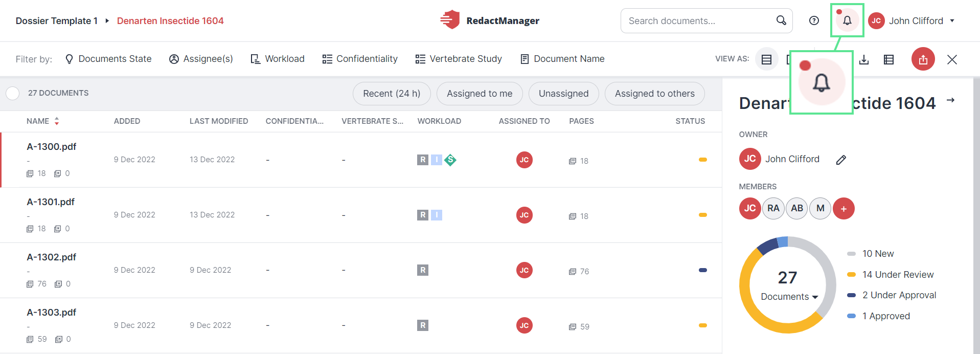The image size is (980, 354).
Task: Expand the Documents dropdown inside the donut chart
Action: [x=789, y=297]
